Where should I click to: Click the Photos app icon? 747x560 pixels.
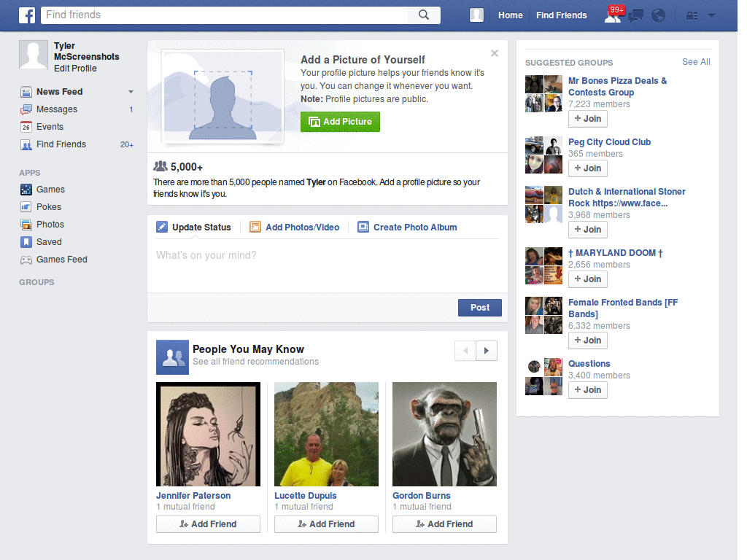[26, 225]
